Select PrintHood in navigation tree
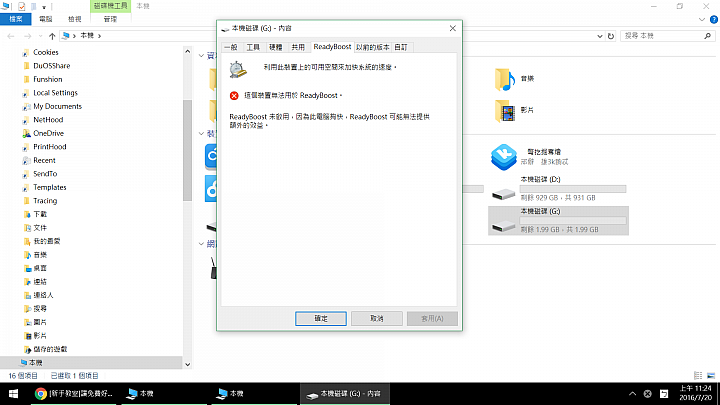 tap(50, 147)
